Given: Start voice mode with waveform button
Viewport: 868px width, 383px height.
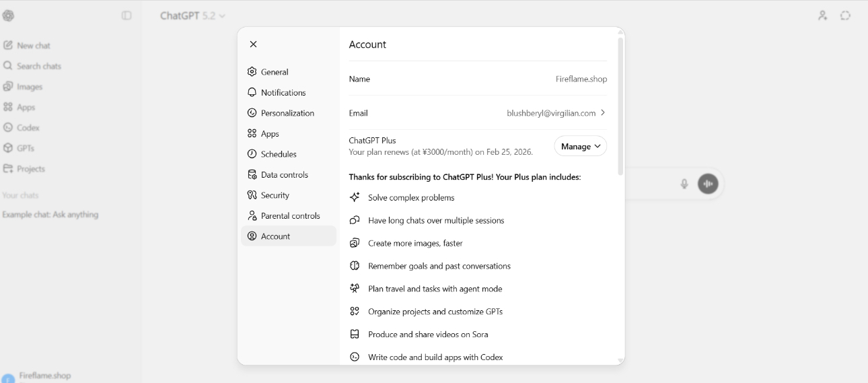Looking at the screenshot, I should point(708,184).
